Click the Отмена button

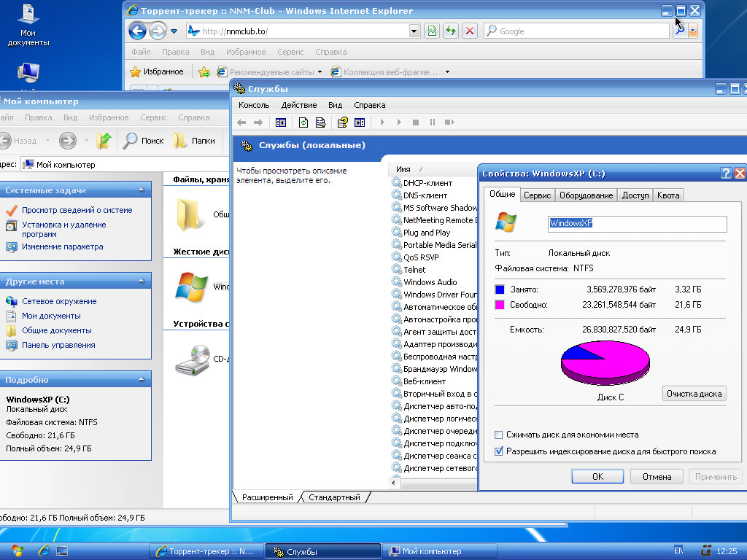point(657,477)
